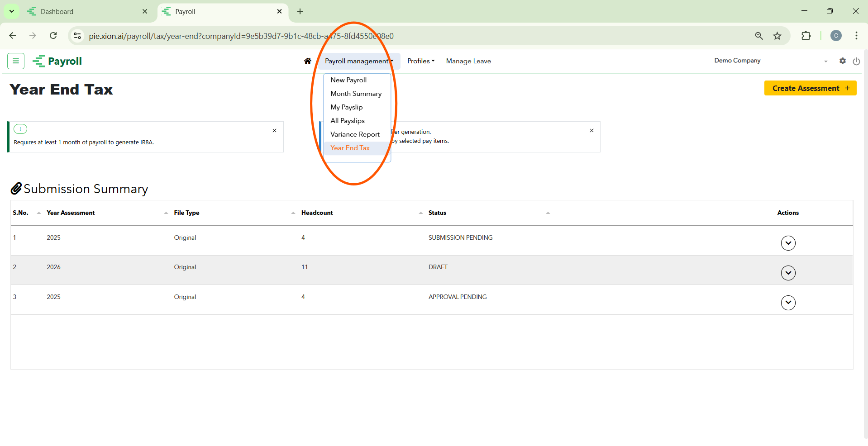This screenshot has height=446, width=868.
Task: Choose Variance Report menu item
Action: [x=355, y=134]
